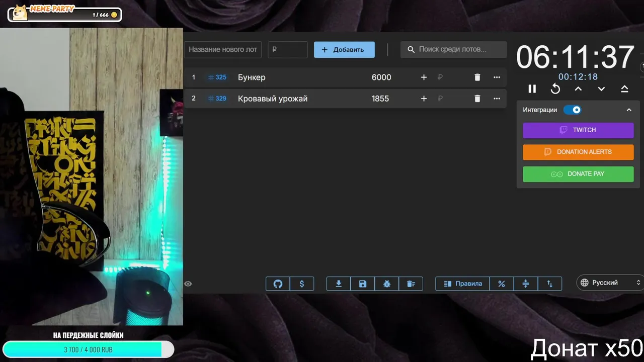Toggle the Интеграции switch
The height and width of the screenshot is (362, 644).
[572, 110]
